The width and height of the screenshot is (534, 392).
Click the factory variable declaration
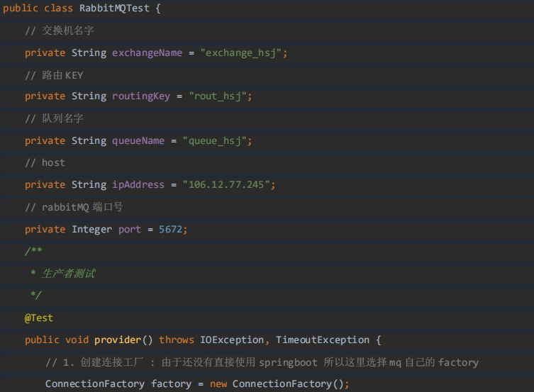click(x=171, y=383)
